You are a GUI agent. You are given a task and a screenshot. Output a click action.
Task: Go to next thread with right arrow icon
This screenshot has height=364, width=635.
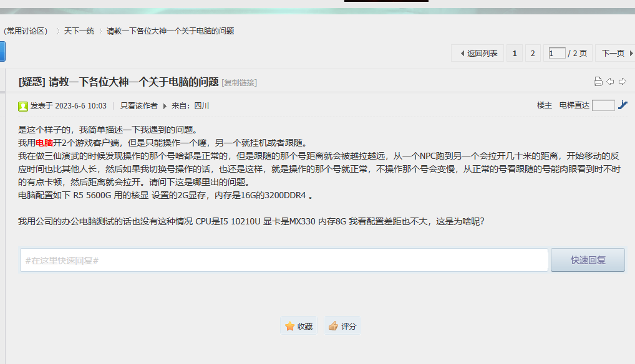[622, 82]
